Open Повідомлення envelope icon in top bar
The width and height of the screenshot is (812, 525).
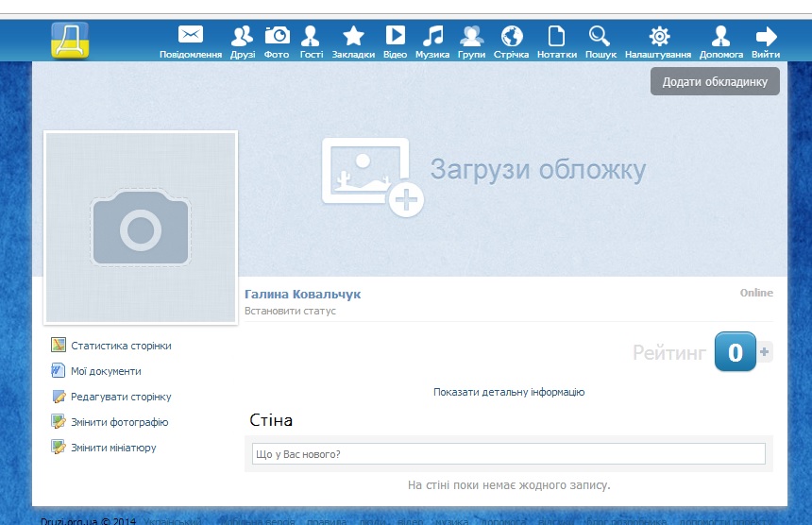coord(191,36)
